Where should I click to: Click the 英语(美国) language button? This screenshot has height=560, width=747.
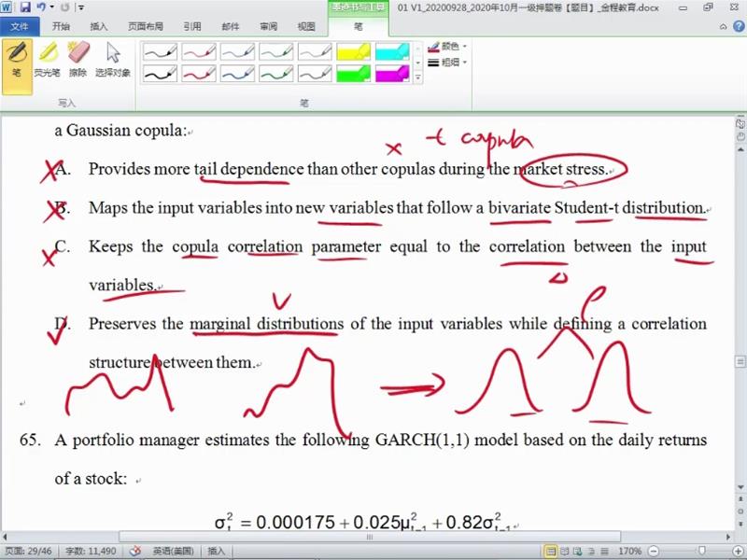click(x=175, y=552)
